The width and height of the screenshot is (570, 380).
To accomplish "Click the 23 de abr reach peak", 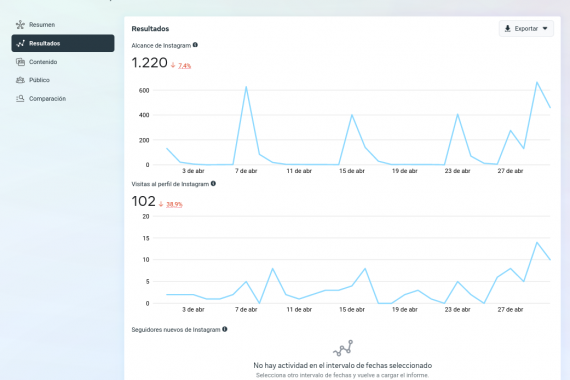I will coord(458,115).
